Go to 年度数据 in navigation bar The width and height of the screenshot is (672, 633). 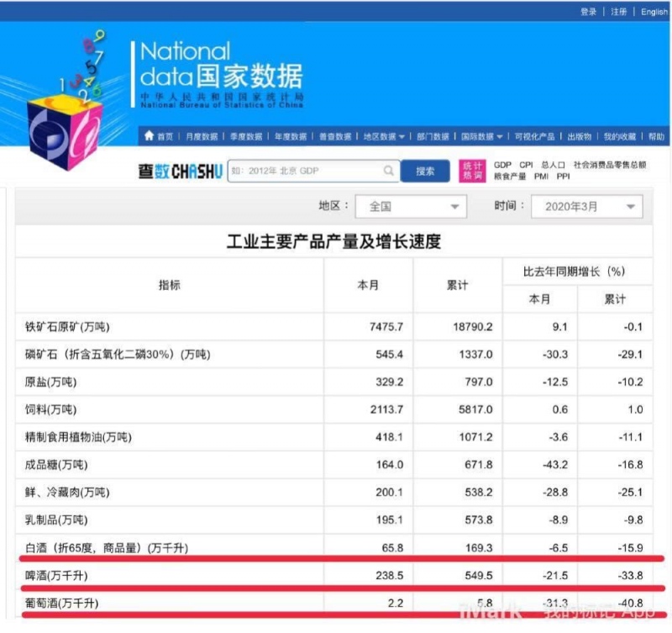[x=291, y=136]
